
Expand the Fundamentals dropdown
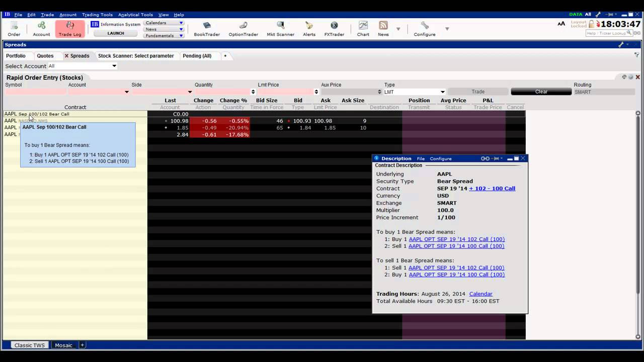181,36
